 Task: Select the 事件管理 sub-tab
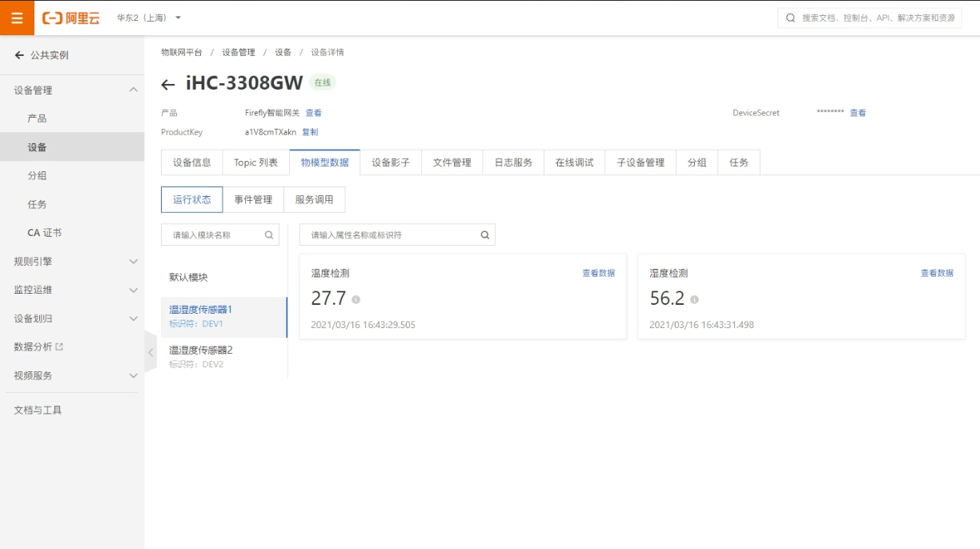254,199
